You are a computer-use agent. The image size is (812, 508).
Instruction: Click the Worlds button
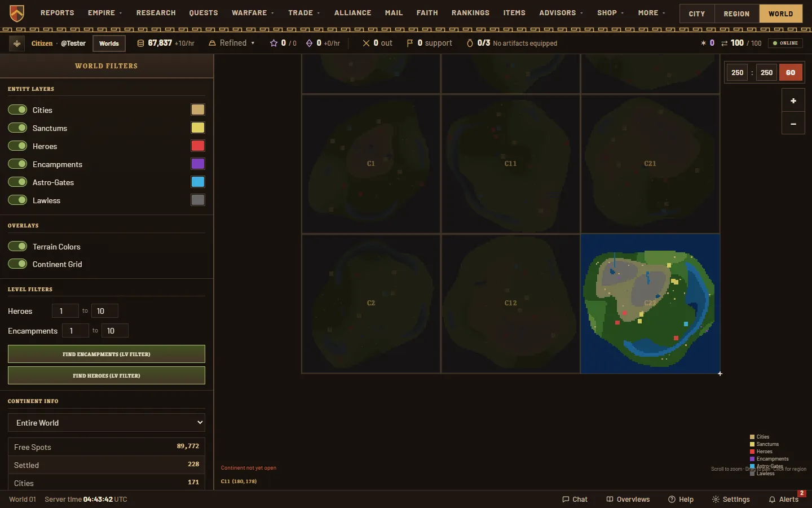tap(109, 43)
